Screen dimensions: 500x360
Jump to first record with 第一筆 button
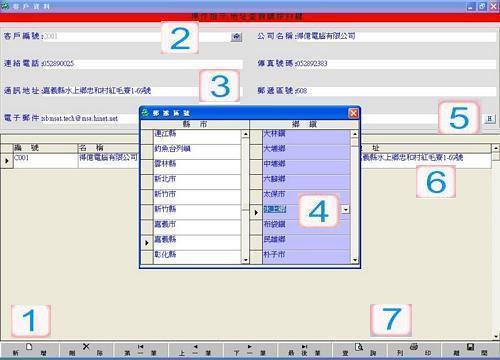(x=141, y=350)
